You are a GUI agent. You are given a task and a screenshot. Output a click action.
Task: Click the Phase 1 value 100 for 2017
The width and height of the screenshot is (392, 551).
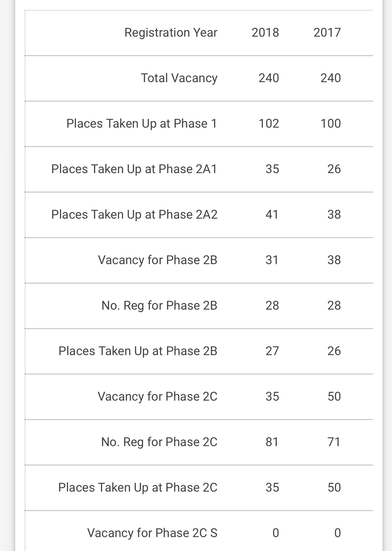coord(330,124)
